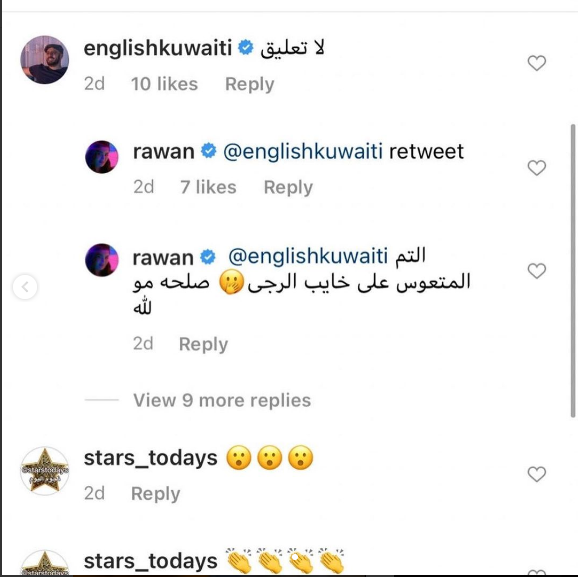
Task: Like englishkuwaiti's comment with the heart icon
Action: (536, 63)
